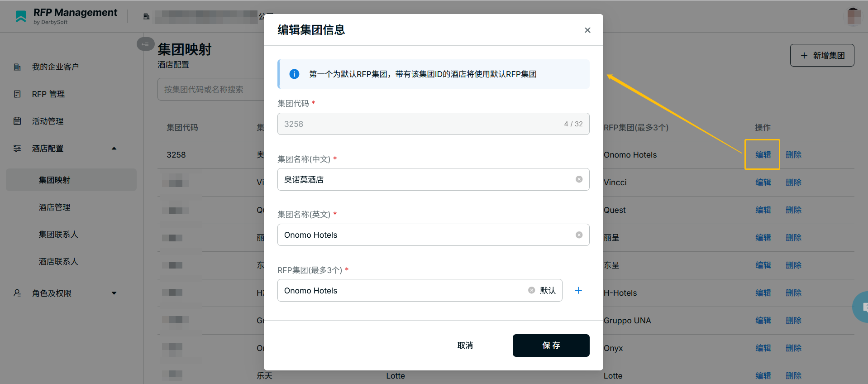The height and width of the screenshot is (384, 868).
Task: Click 编辑 for the Vincci row
Action: coord(763,182)
